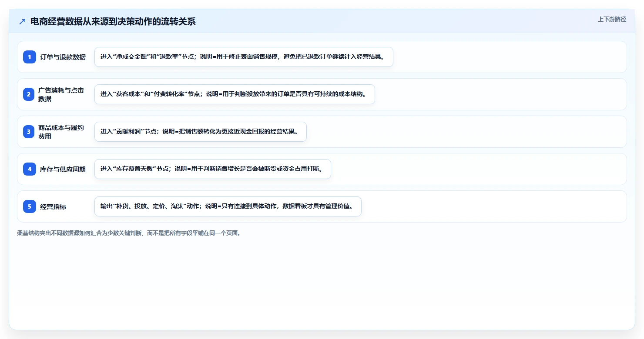644x339 pixels.
Task: Open the 库存覆盖天数 node description box
Action: point(213,169)
